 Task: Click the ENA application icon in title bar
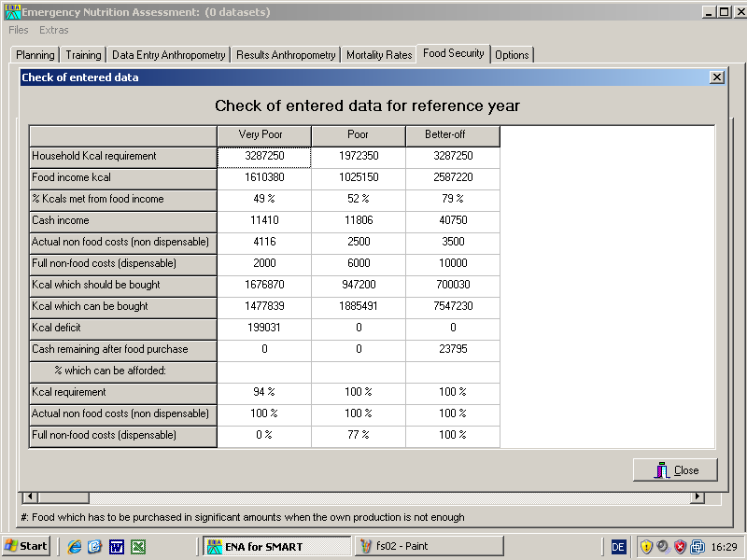[x=11, y=12]
